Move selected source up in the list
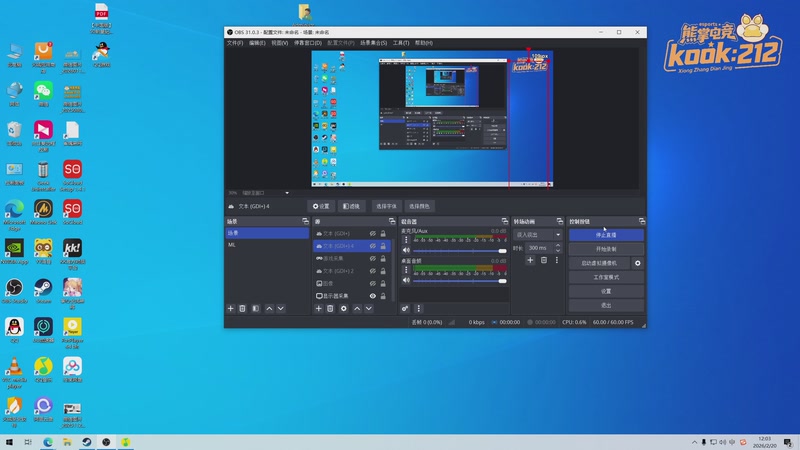800x450 pixels. 357,309
